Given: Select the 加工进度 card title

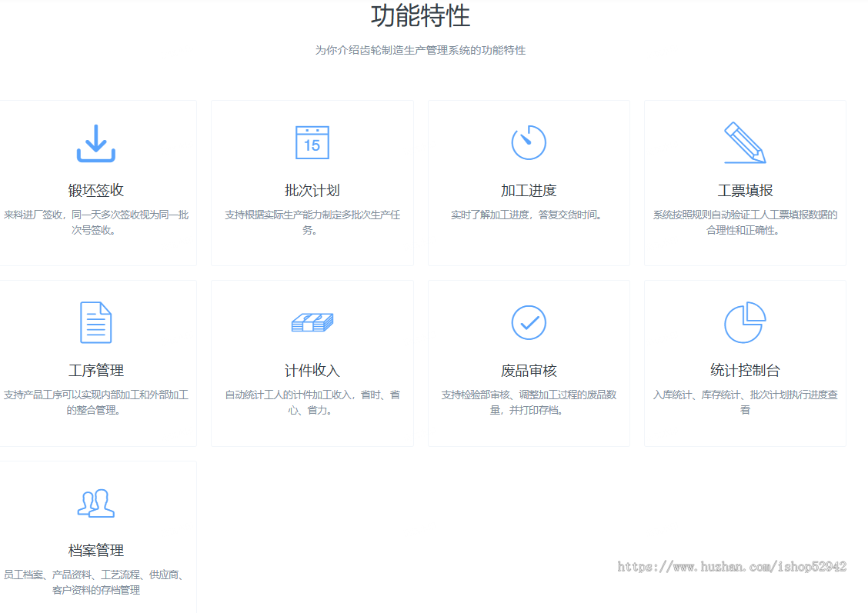Looking at the screenshot, I should [x=529, y=190].
